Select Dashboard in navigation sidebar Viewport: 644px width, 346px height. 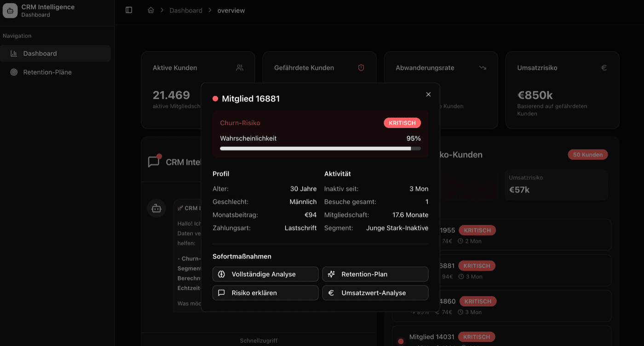point(55,53)
